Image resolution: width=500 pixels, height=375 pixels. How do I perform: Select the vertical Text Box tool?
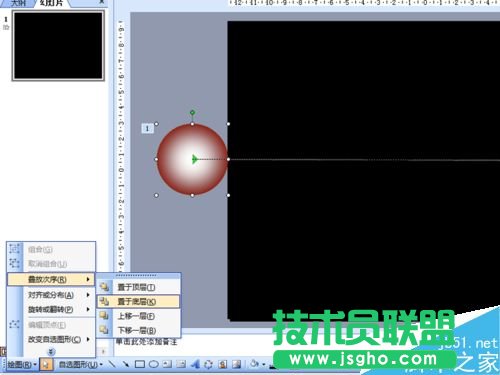coord(181,364)
